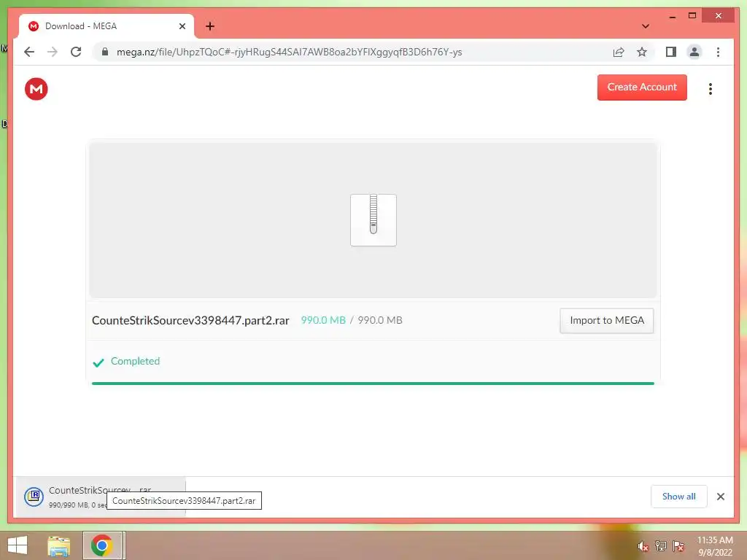
Task: Click Show all downloads button
Action: pos(679,497)
